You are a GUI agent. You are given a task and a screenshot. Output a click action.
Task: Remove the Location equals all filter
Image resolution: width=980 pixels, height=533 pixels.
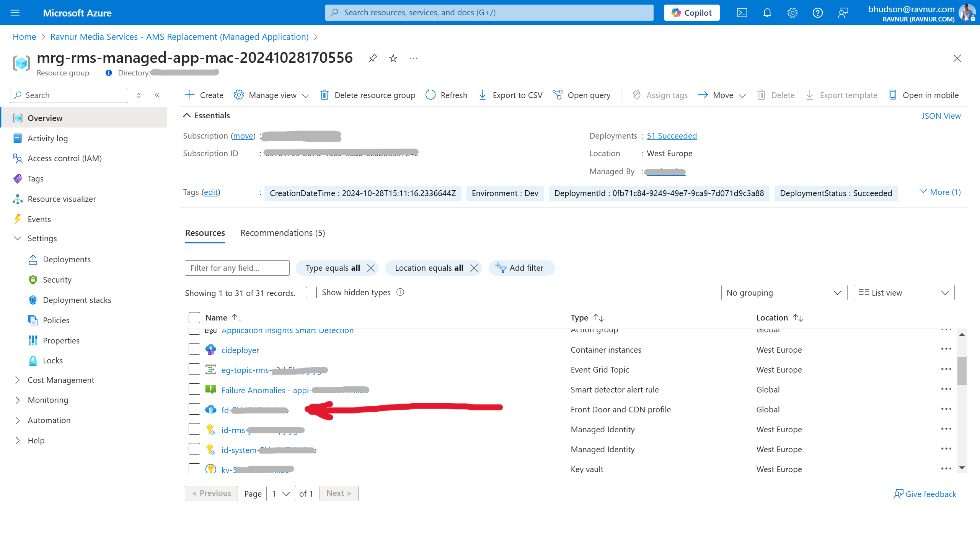474,268
